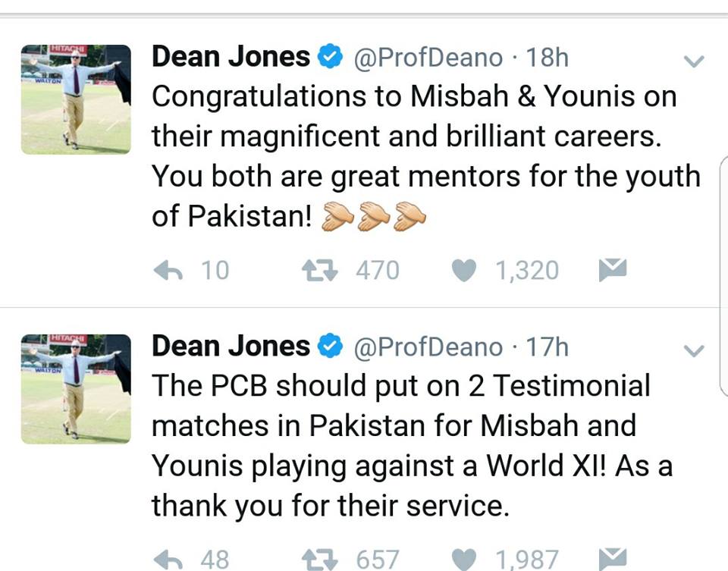
Task: Like the second tweet about World XI
Action: tap(463, 559)
